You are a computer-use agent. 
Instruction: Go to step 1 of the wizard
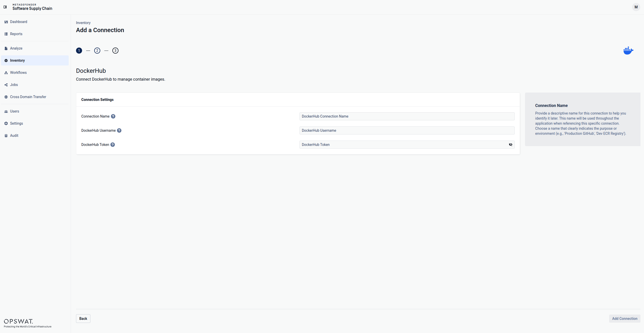[x=79, y=51]
